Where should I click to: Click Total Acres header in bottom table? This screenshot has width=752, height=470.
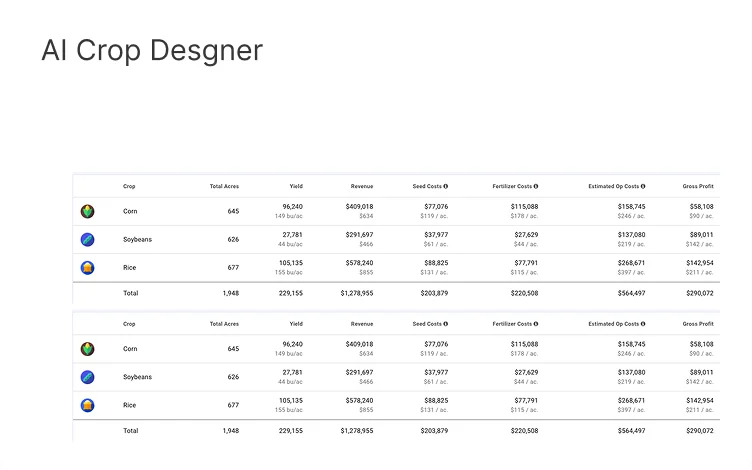tap(224, 324)
